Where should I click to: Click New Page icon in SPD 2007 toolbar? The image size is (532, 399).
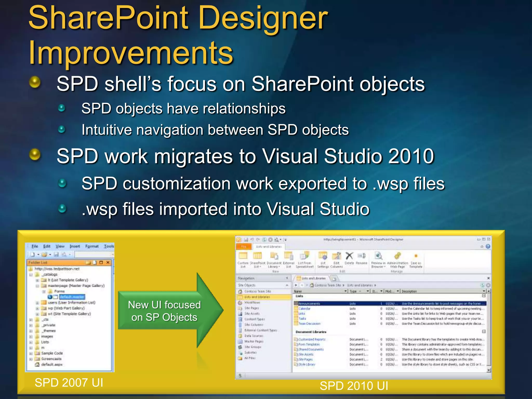[x=33, y=254]
